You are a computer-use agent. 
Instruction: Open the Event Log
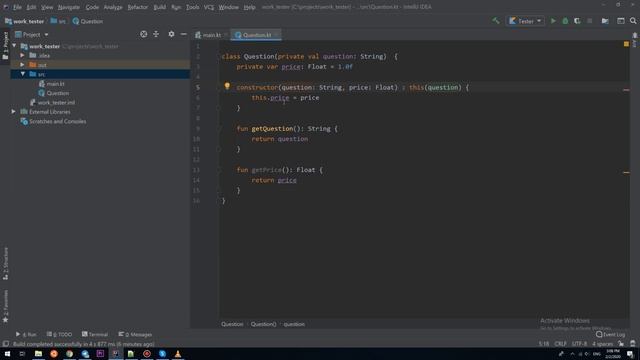click(x=611, y=334)
